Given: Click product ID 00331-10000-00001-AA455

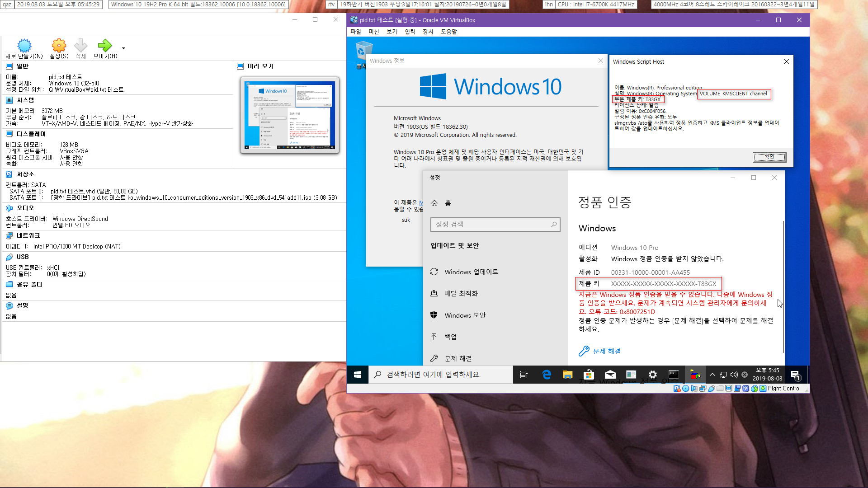Looking at the screenshot, I should [650, 272].
